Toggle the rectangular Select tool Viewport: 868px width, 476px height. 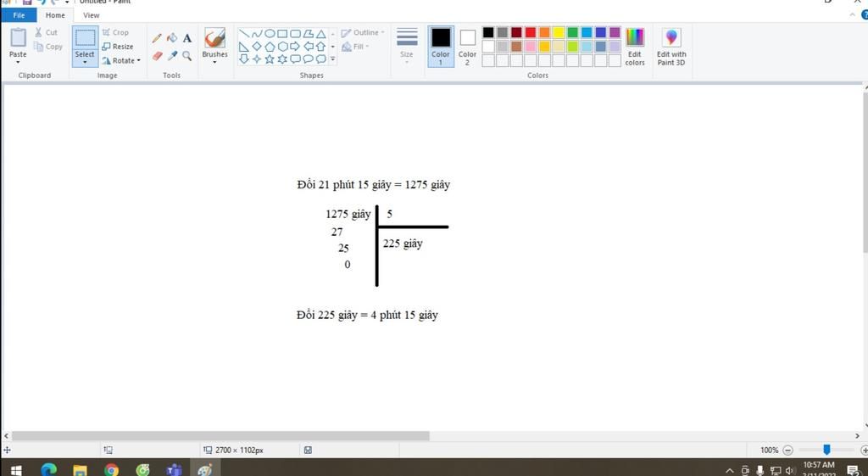85,37
